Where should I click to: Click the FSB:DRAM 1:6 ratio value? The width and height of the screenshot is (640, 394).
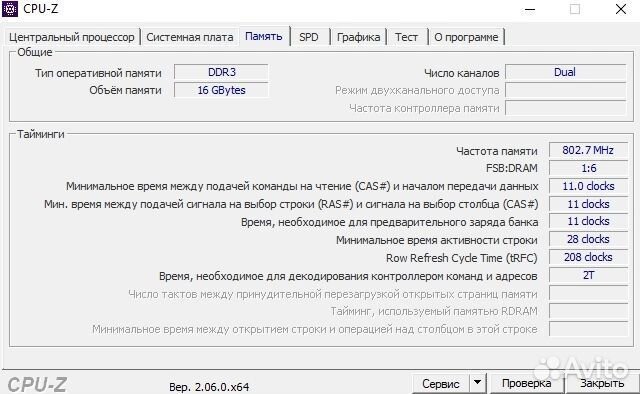point(588,168)
